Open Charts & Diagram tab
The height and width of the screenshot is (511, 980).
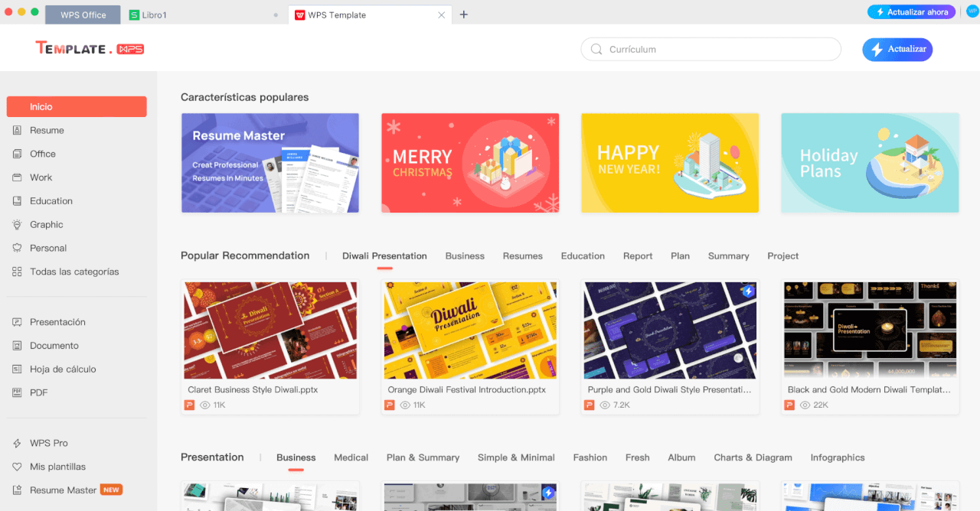pos(753,457)
